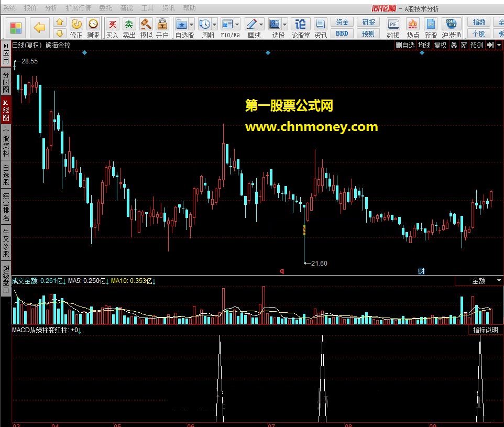This screenshot has width=504, height=427.
Task: Click the 财 financial marker on chart
Action: click(421, 271)
